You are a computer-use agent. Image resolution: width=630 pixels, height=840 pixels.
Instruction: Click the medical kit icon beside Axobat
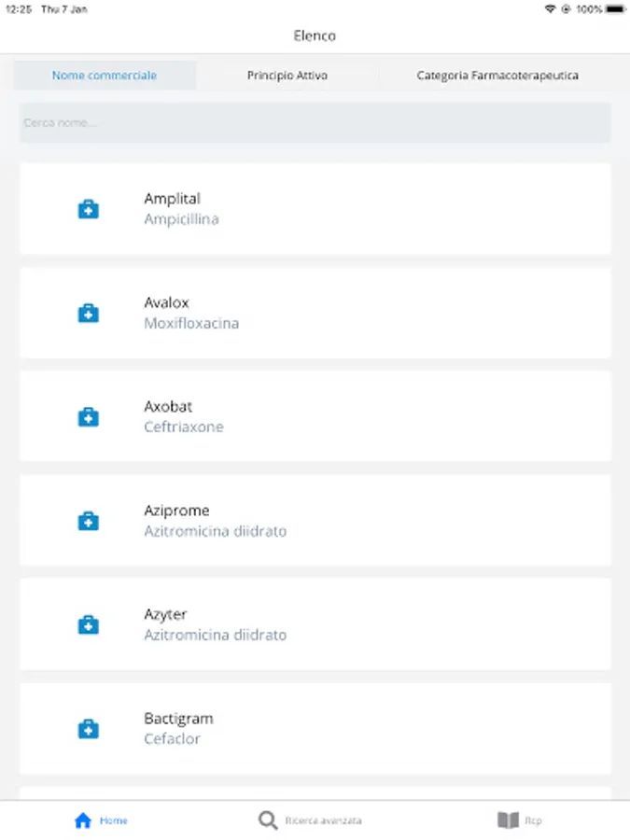click(x=88, y=417)
